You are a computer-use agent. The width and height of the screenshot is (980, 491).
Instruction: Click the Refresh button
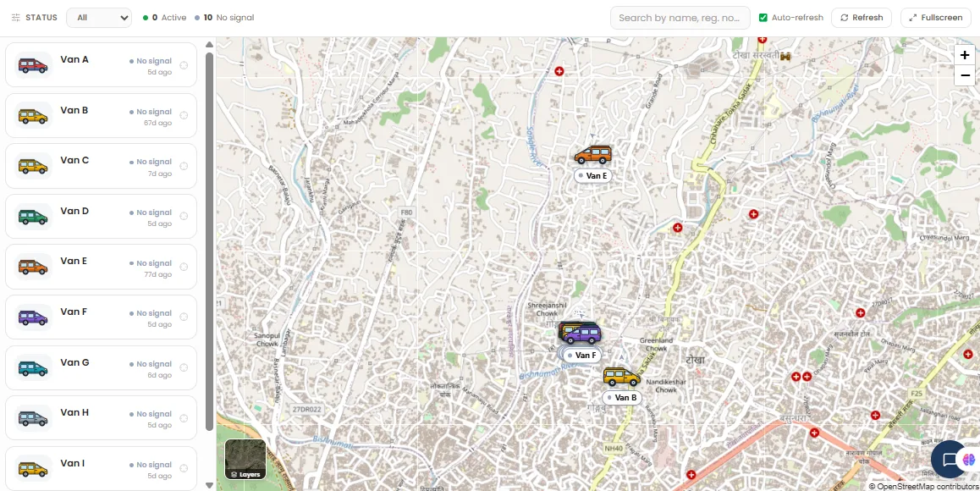(862, 18)
